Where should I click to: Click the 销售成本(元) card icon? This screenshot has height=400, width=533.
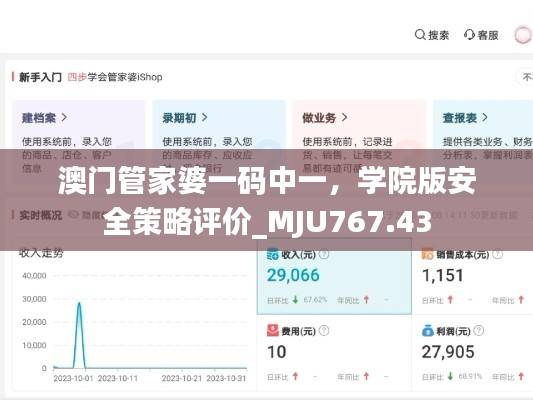tap(427, 254)
